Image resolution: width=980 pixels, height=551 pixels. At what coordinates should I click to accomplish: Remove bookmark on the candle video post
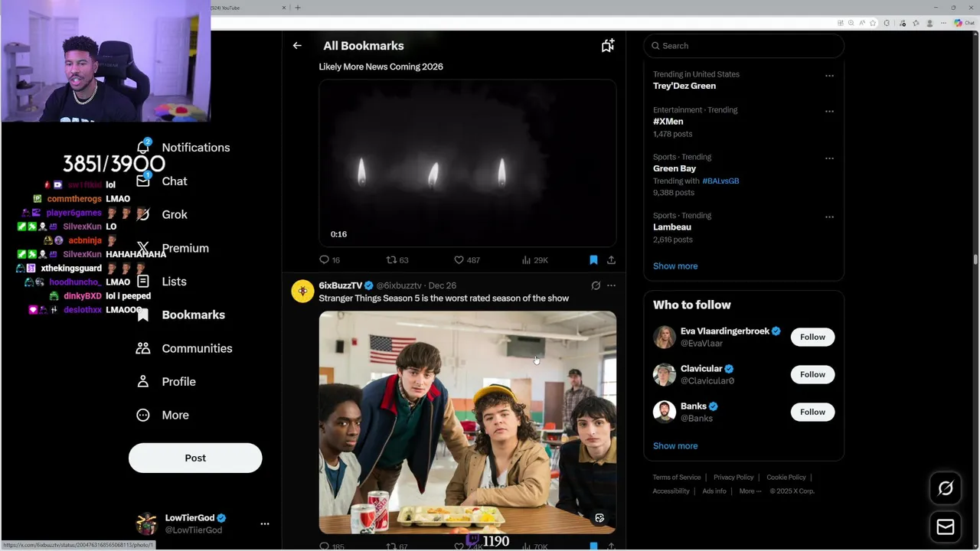pyautogui.click(x=593, y=260)
